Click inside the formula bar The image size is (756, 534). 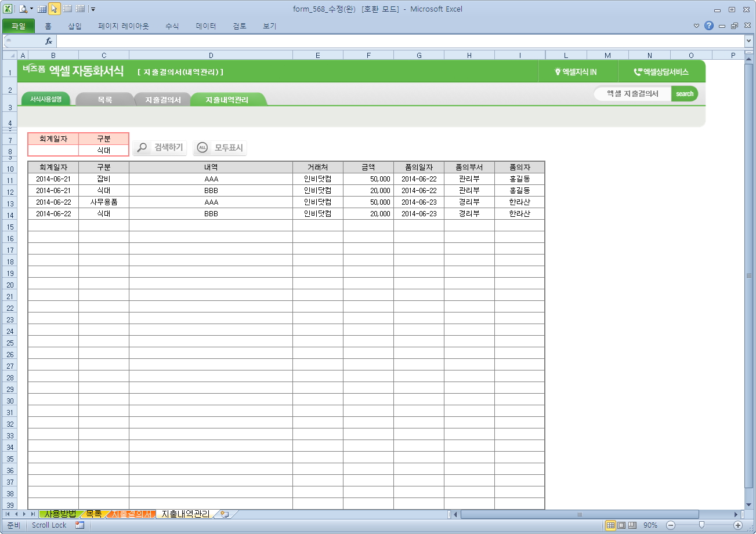click(400, 41)
